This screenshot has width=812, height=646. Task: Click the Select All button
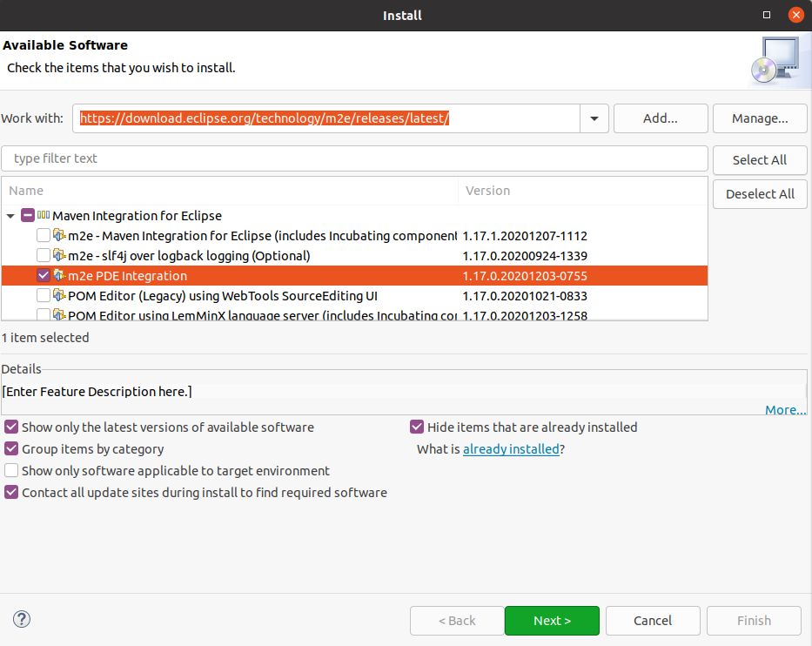(760, 160)
